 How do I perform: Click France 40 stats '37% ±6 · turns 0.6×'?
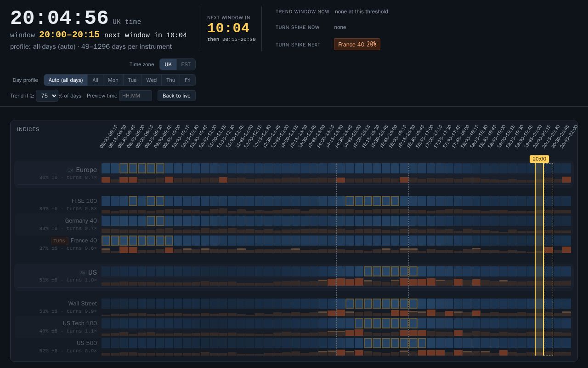tap(68, 248)
